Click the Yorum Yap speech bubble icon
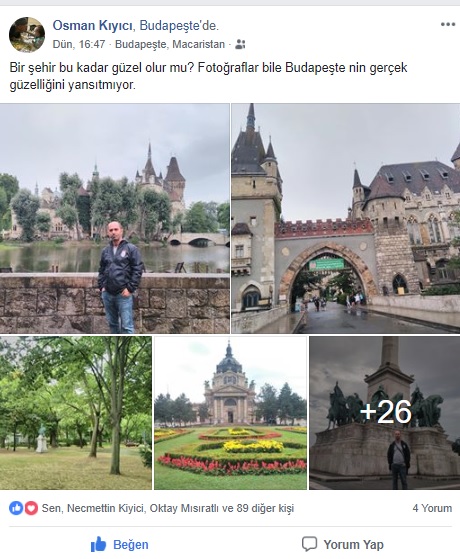Screen dimensions: 460x559 [309, 544]
